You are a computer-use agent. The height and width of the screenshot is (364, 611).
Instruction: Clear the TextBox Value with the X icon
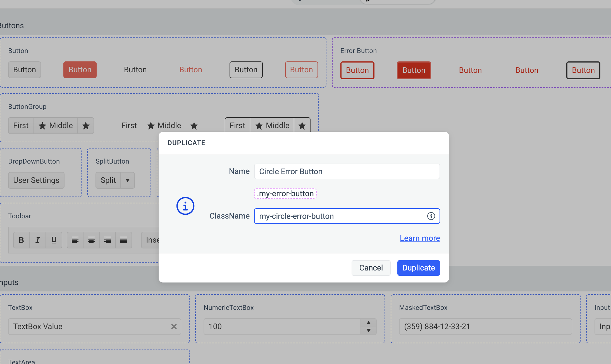(x=174, y=326)
